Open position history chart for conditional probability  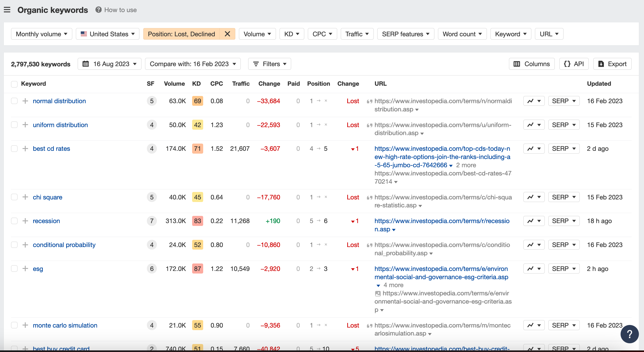click(x=534, y=245)
